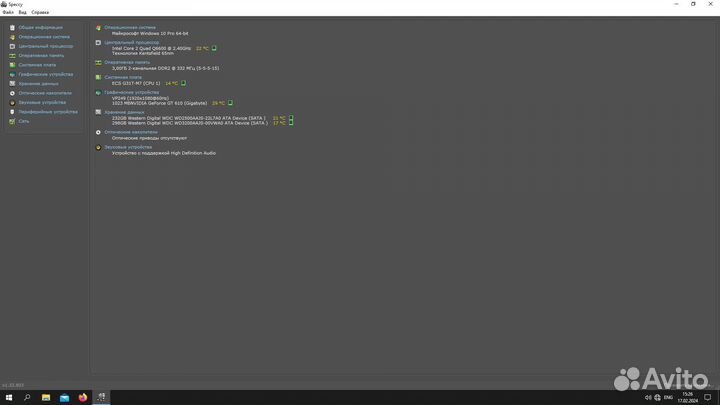Image resolution: width=720 pixels, height=405 pixels.
Task: Click the Хранение данных sidebar icon
Action: click(x=12, y=83)
